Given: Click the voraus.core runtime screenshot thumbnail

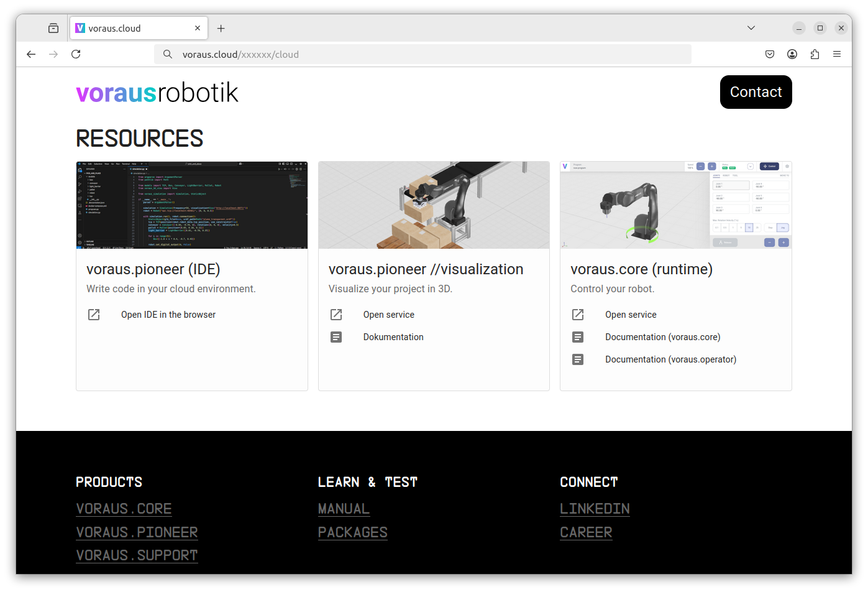Looking at the screenshot, I should (676, 205).
